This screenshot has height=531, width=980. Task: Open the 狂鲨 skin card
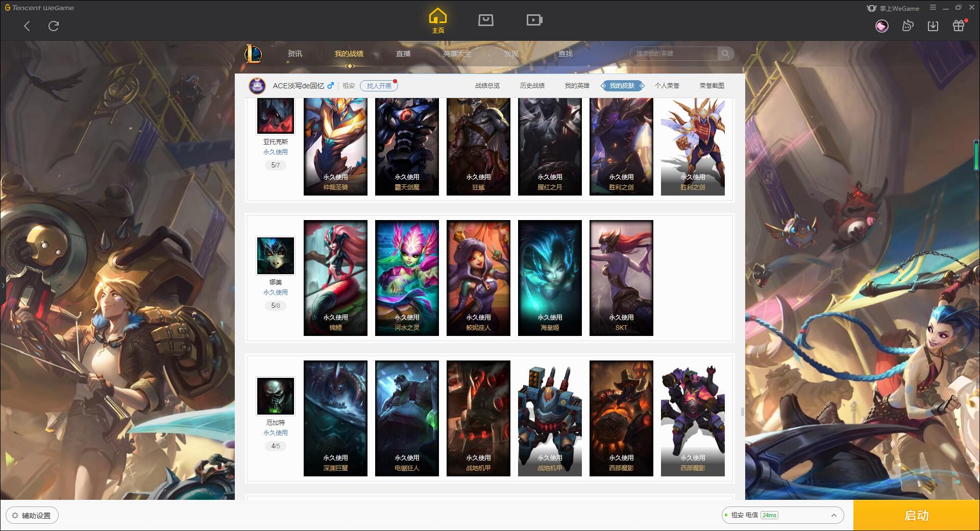click(478, 147)
